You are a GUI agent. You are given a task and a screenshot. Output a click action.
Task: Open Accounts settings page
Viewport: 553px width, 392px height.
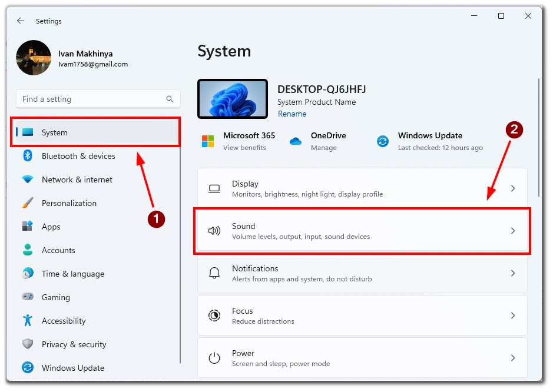(x=96, y=250)
